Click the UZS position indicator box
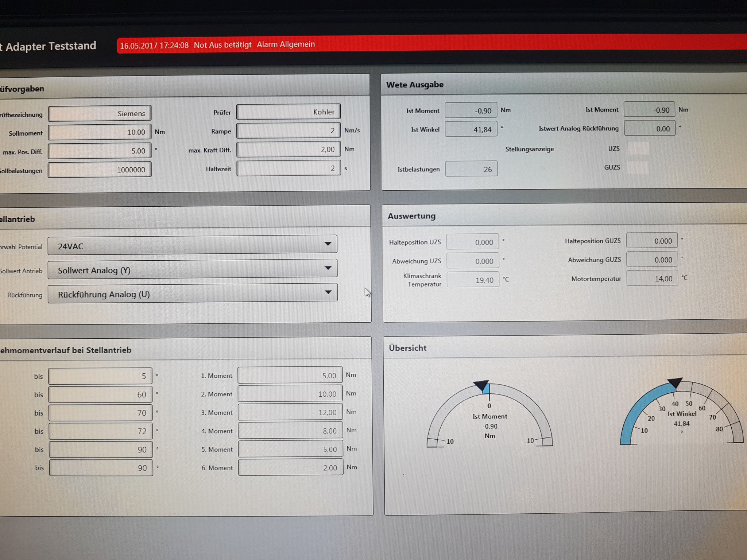The width and height of the screenshot is (747, 560). point(638,148)
